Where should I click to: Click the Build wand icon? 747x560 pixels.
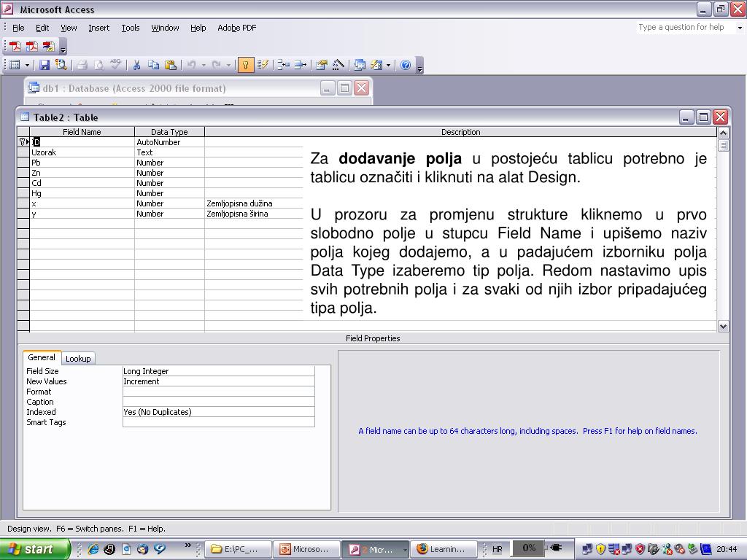(x=338, y=65)
